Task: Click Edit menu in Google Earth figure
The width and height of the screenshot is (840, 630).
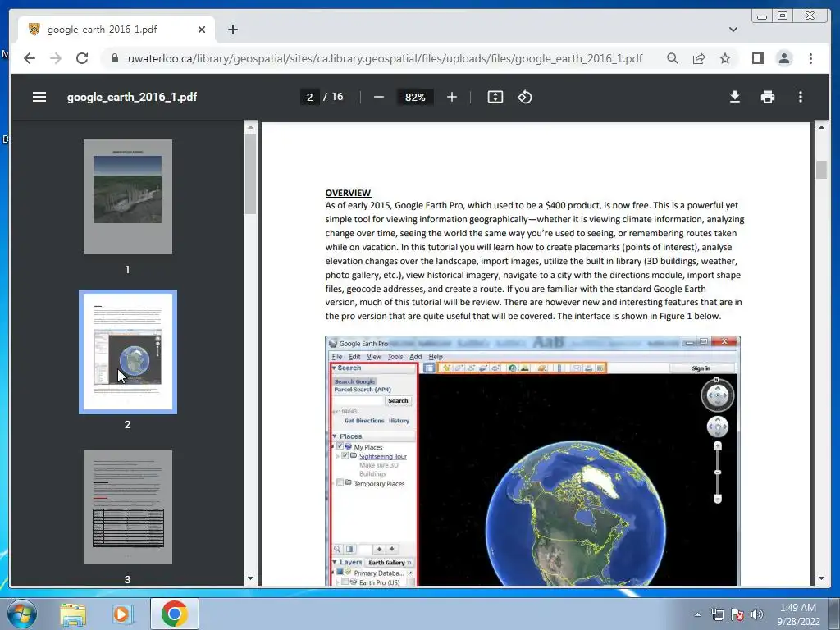Action: [x=354, y=357]
